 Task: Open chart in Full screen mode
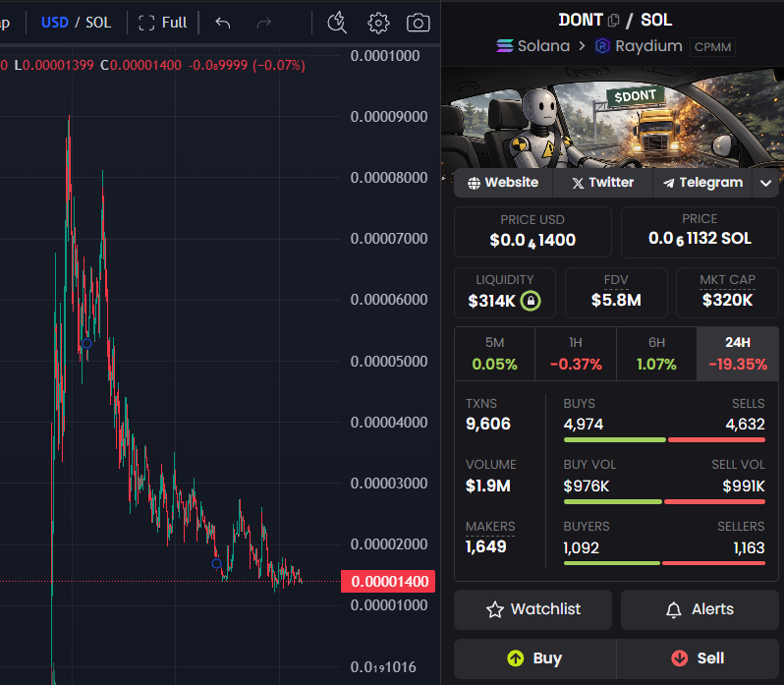click(x=162, y=23)
